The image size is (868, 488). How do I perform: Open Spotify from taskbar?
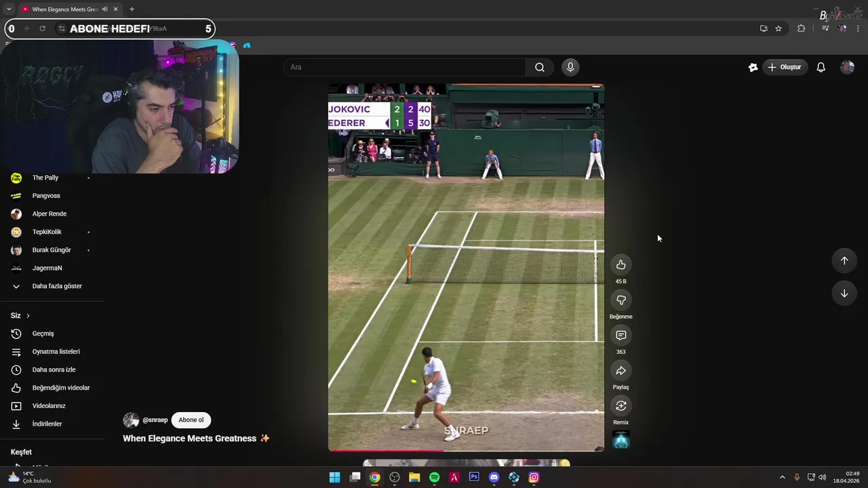pyautogui.click(x=434, y=477)
